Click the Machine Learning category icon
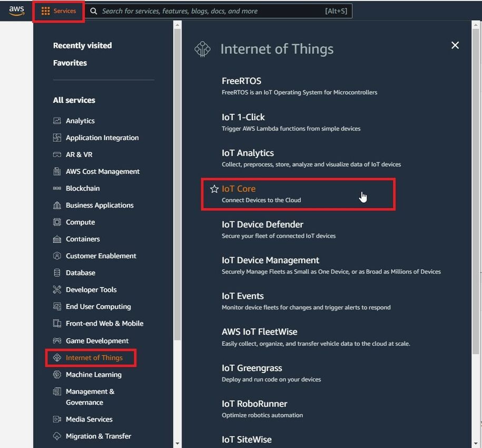 57,374
